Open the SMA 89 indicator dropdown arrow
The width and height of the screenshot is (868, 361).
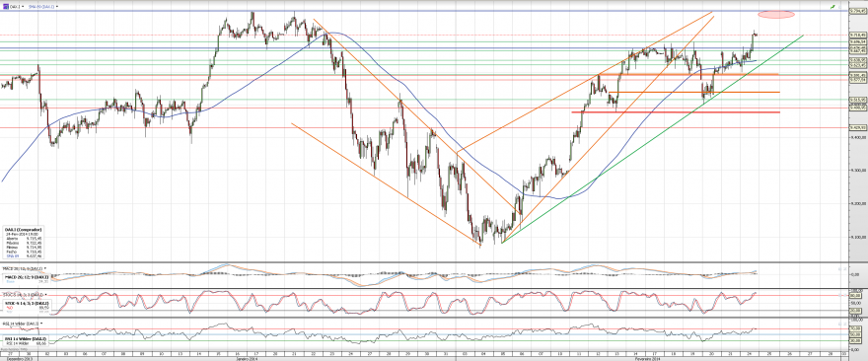coord(56,6)
